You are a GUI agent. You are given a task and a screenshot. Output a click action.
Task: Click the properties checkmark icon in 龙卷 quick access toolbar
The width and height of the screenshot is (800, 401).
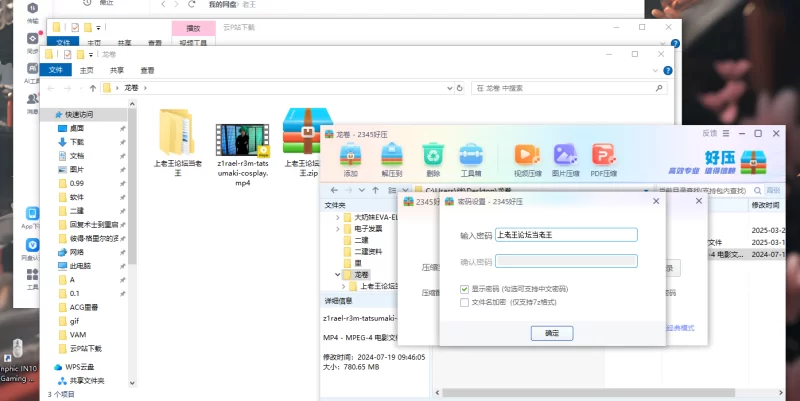67,55
